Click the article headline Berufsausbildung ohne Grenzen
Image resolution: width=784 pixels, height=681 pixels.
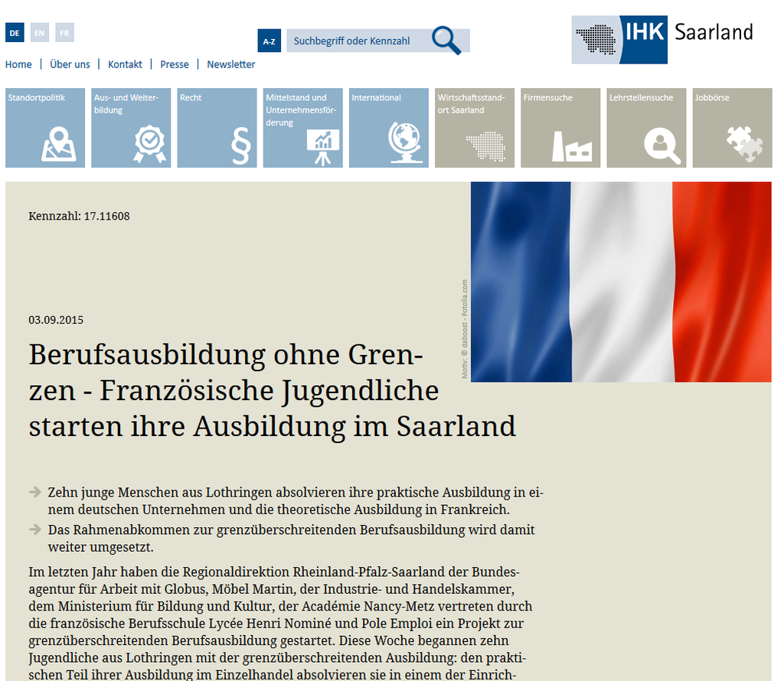(273, 390)
